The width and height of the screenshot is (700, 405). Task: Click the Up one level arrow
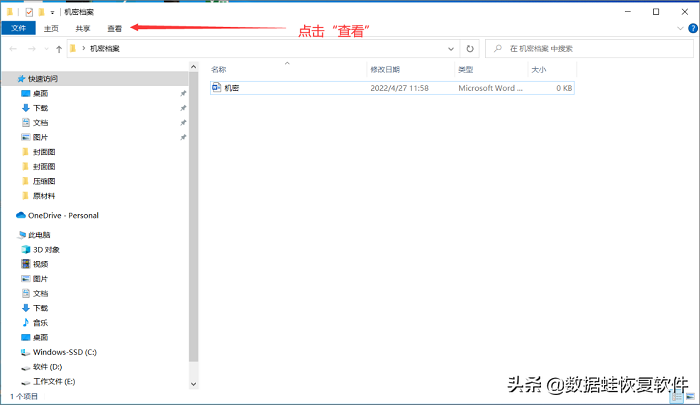click(x=60, y=48)
